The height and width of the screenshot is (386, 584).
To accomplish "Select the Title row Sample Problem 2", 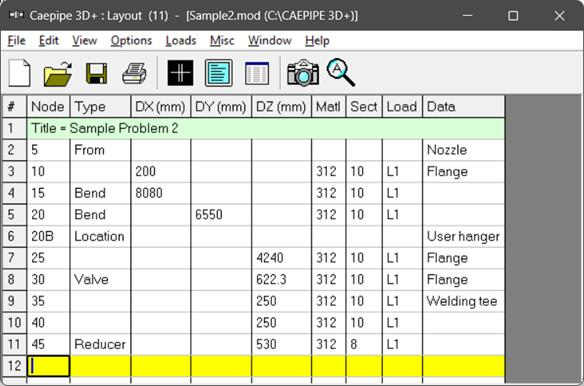I will [x=266, y=129].
